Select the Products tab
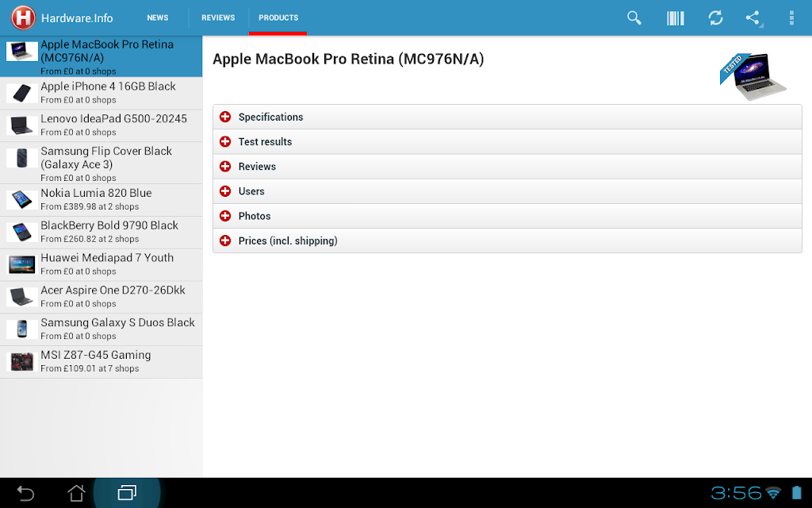This screenshot has width=812, height=508. coord(278,17)
